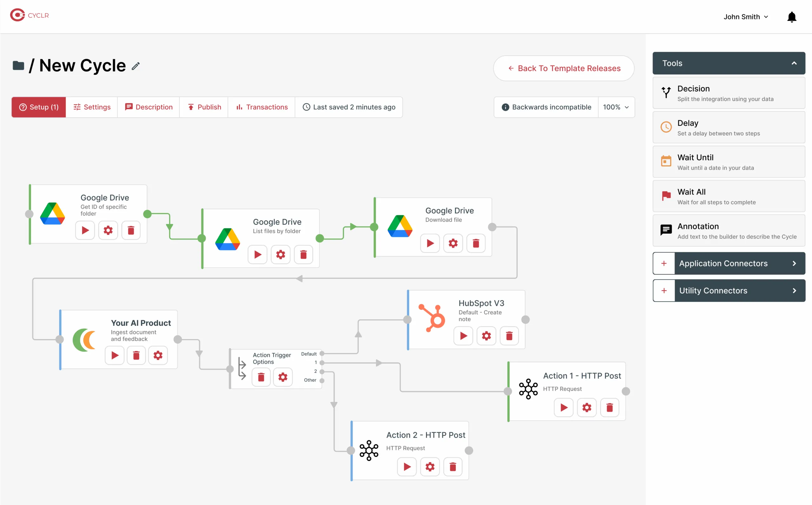Select the Delay tool
This screenshot has width=812, height=505.
(x=728, y=127)
